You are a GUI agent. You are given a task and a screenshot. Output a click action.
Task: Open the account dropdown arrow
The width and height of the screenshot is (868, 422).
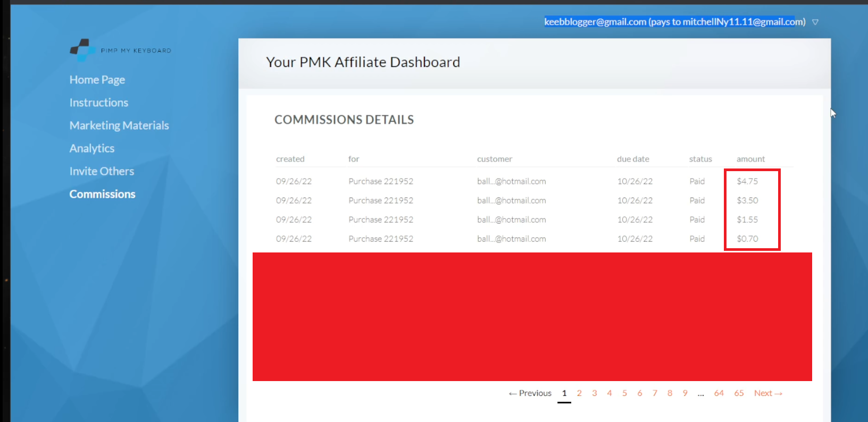[x=815, y=22]
